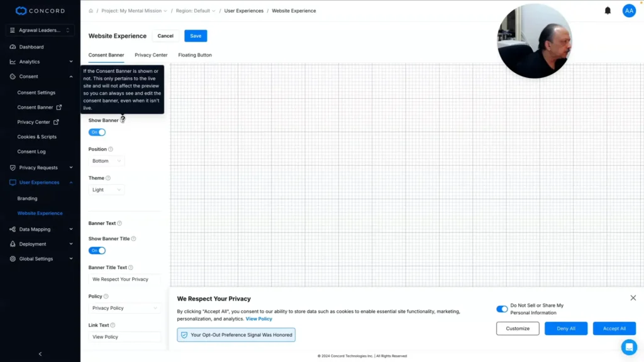This screenshot has width=644, height=362.
Task: Turn off the Show Banner toggle
Action: [97, 132]
